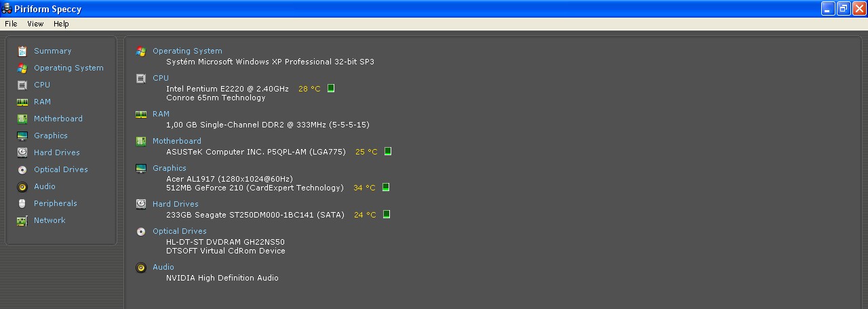Screen dimensions: 868x309
Task: Go to RAM section in sidebar
Action: 42,102
